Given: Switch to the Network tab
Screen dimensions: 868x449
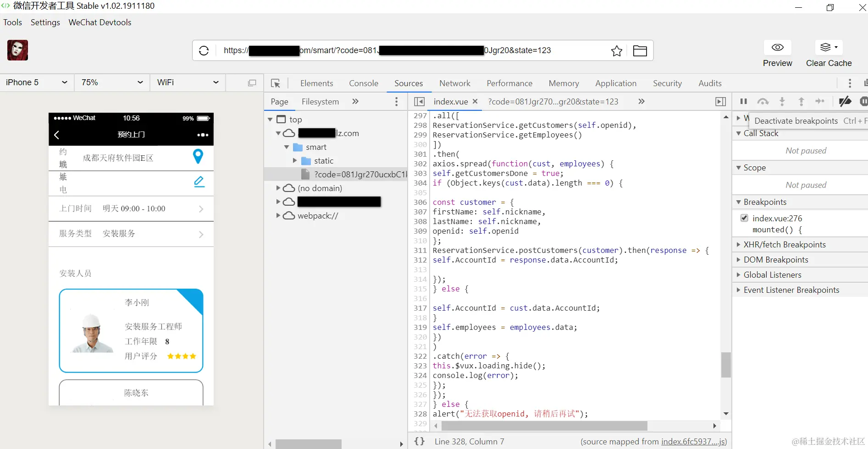Looking at the screenshot, I should point(455,83).
